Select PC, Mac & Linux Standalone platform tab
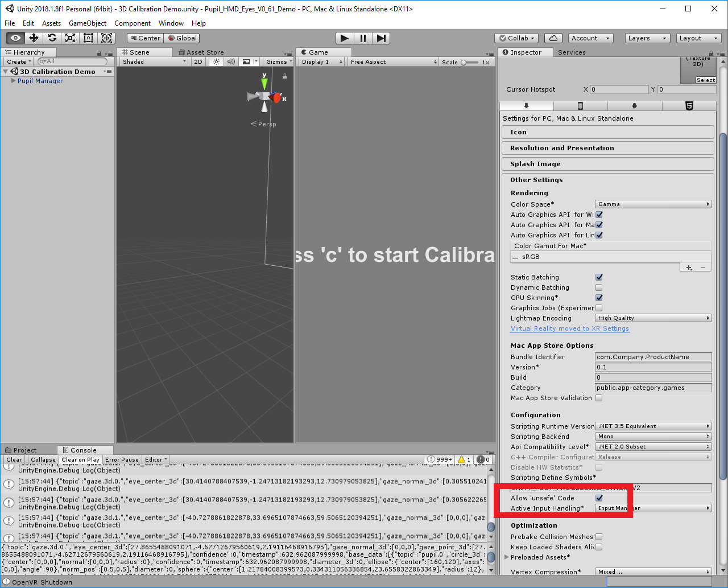The height and width of the screenshot is (588, 728). pos(526,106)
